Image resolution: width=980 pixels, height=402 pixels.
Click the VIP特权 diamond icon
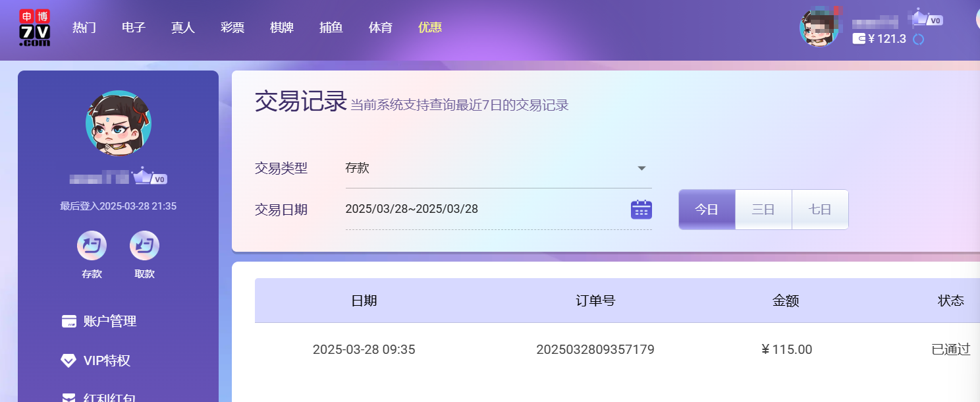[68, 360]
